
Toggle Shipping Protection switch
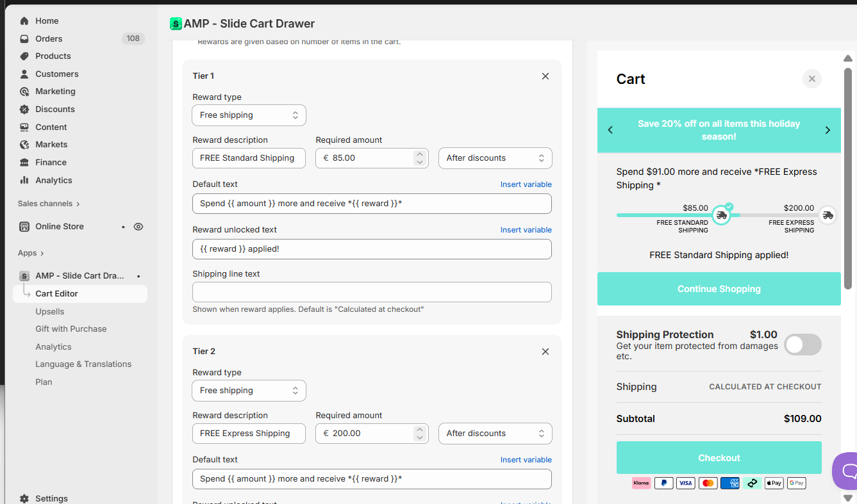pos(803,345)
